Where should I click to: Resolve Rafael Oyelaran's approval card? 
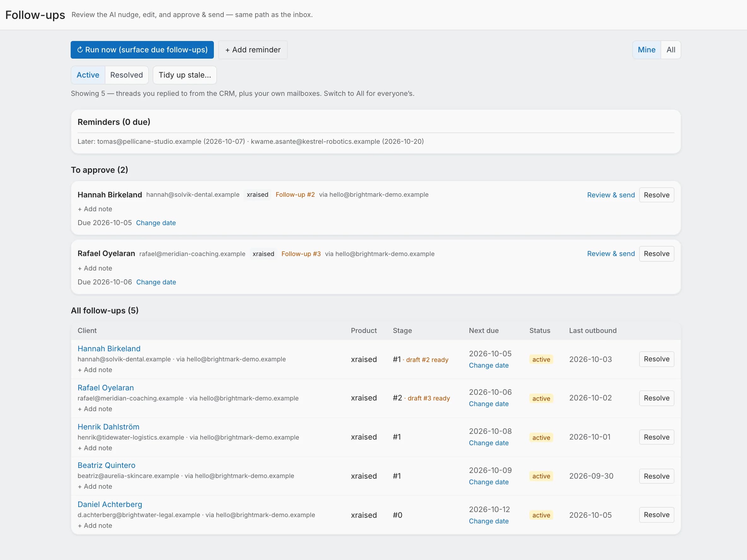coord(656,254)
